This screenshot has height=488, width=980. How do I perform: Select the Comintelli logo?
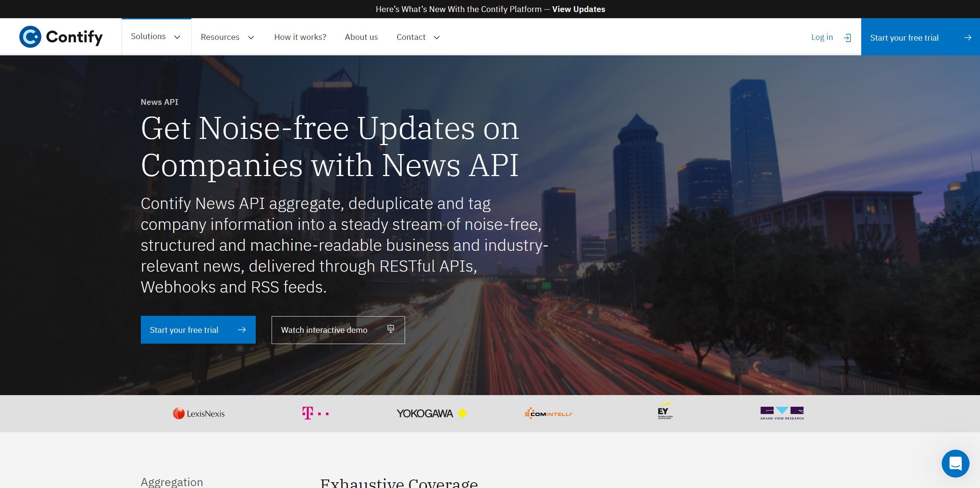tap(548, 413)
